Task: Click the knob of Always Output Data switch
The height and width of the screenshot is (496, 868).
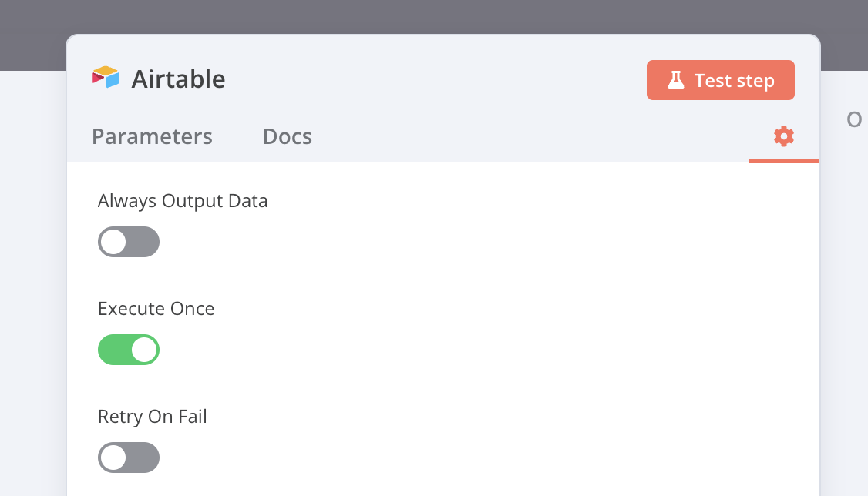Action: pyautogui.click(x=113, y=242)
